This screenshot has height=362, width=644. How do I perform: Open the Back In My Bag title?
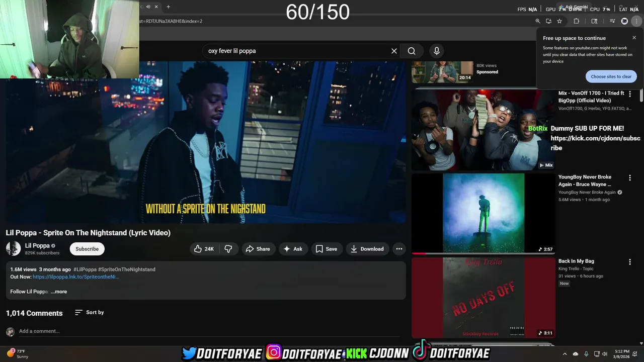click(x=576, y=261)
